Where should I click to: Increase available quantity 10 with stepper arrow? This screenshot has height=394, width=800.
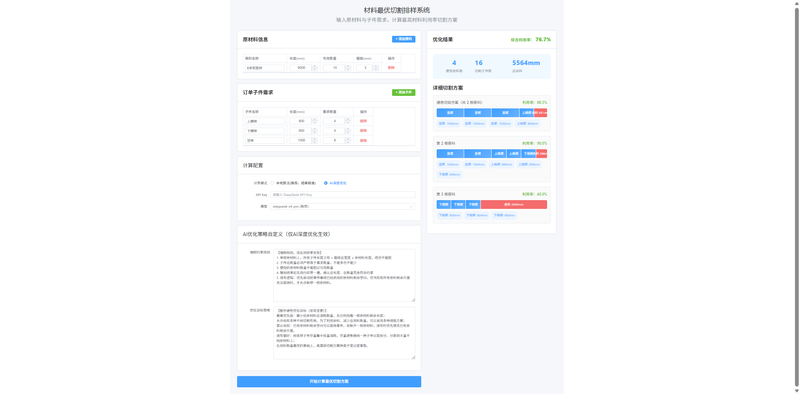(x=347, y=66)
